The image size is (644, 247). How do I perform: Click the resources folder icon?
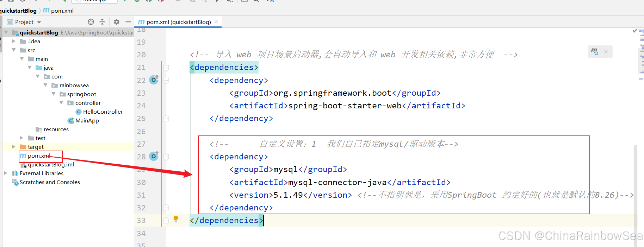[39, 129]
